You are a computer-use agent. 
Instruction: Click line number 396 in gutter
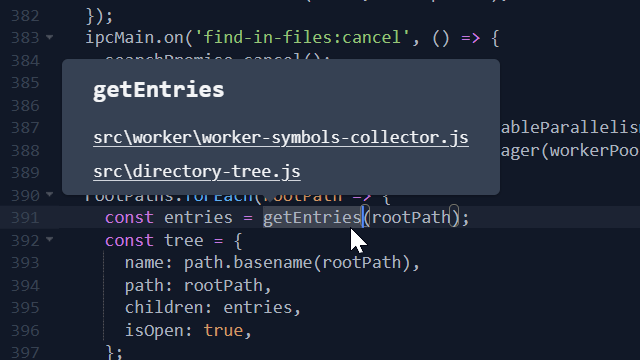(25, 331)
